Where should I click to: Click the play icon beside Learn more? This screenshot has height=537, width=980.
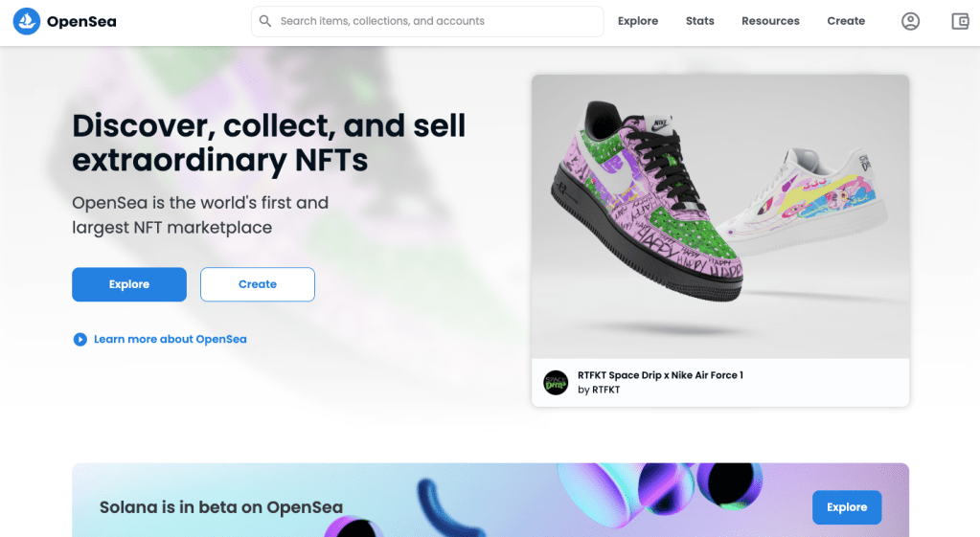80,339
